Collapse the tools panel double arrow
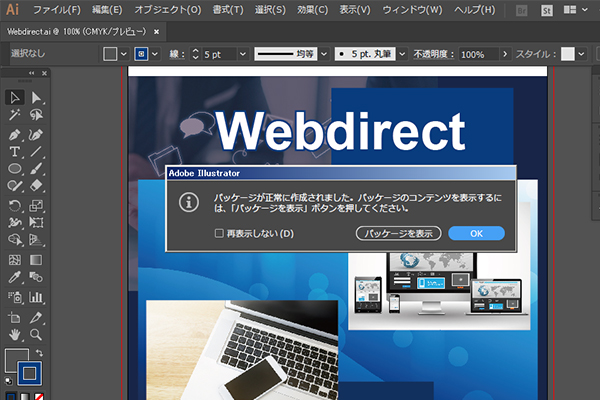This screenshot has height=400, width=600. [x=31, y=73]
